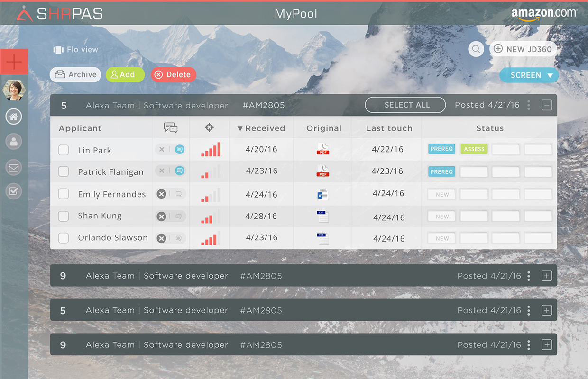
Task: Collapse the first job panel with minus
Action: (x=547, y=105)
